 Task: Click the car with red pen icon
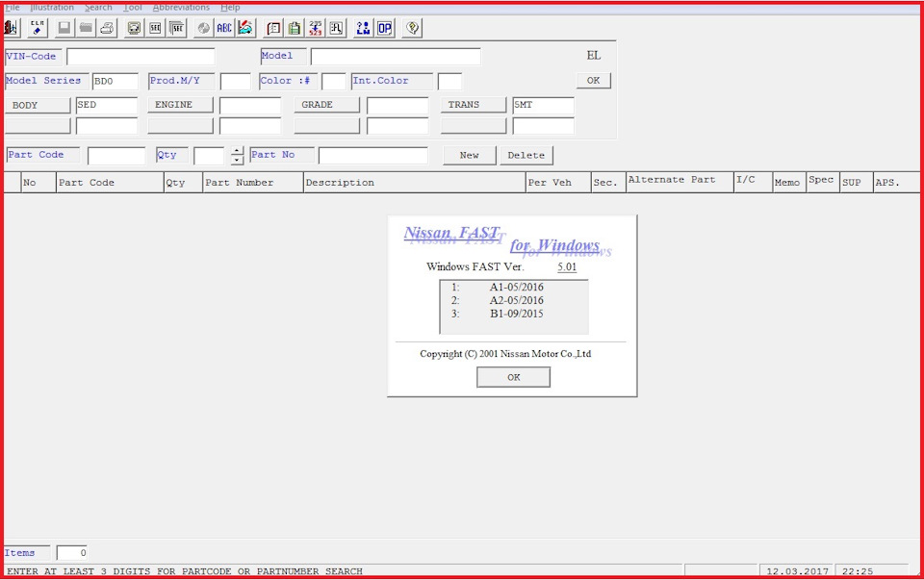coord(245,28)
